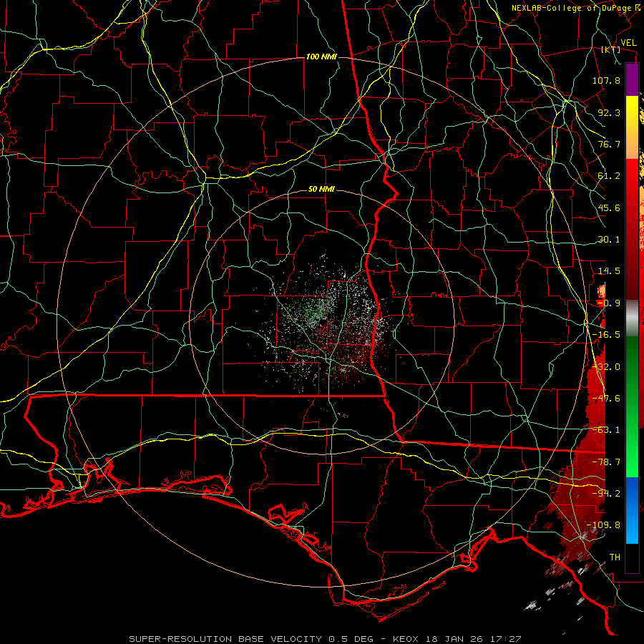Image resolution: width=644 pixels, height=644 pixels.
Task: Click the -78.7 velocity scale value
Action: pos(606,462)
